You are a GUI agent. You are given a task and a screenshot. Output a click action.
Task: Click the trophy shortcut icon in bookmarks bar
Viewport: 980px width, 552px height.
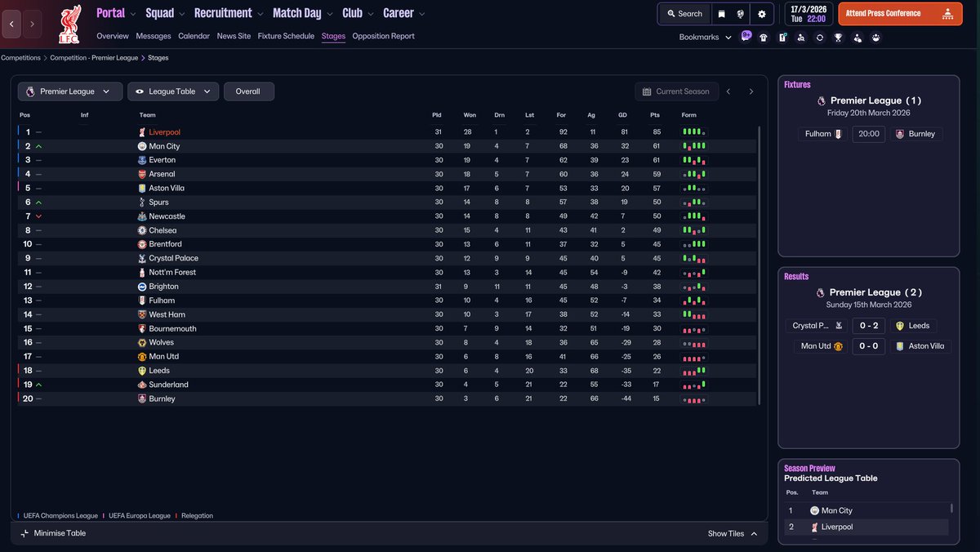(x=838, y=38)
